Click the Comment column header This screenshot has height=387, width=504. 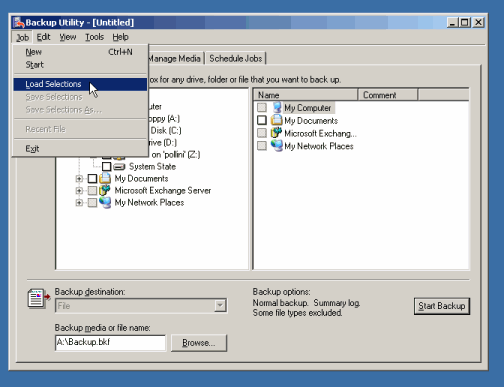388,95
